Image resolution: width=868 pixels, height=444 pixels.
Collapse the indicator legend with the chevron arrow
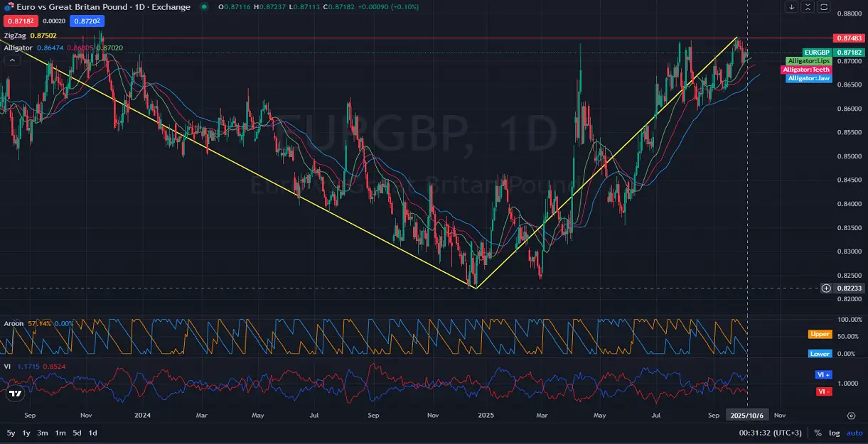[11, 59]
